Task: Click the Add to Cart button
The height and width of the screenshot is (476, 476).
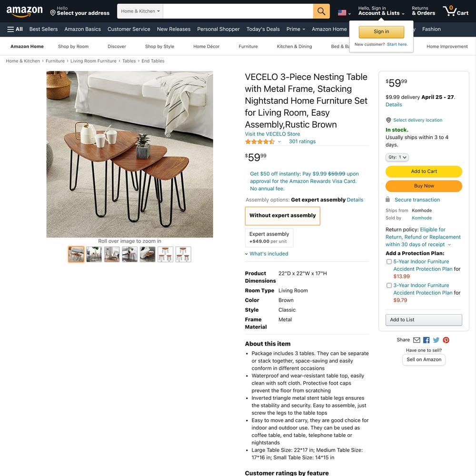Action: pyautogui.click(x=424, y=171)
